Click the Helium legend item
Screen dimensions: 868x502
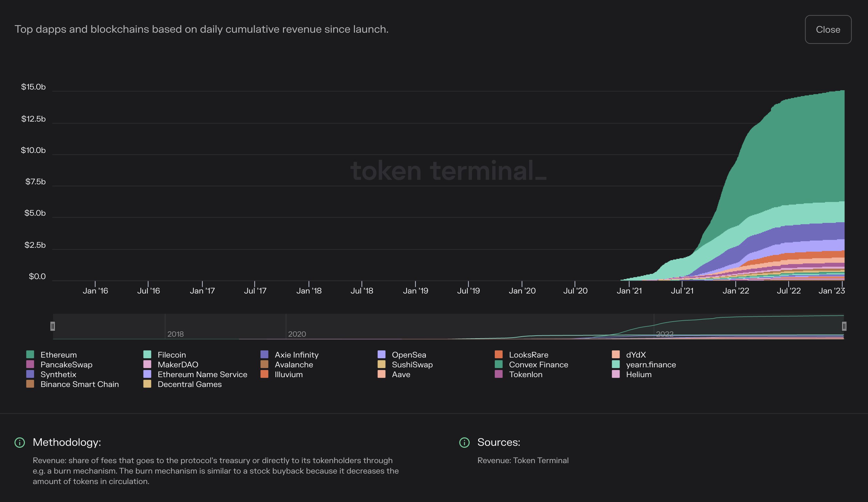coord(638,374)
